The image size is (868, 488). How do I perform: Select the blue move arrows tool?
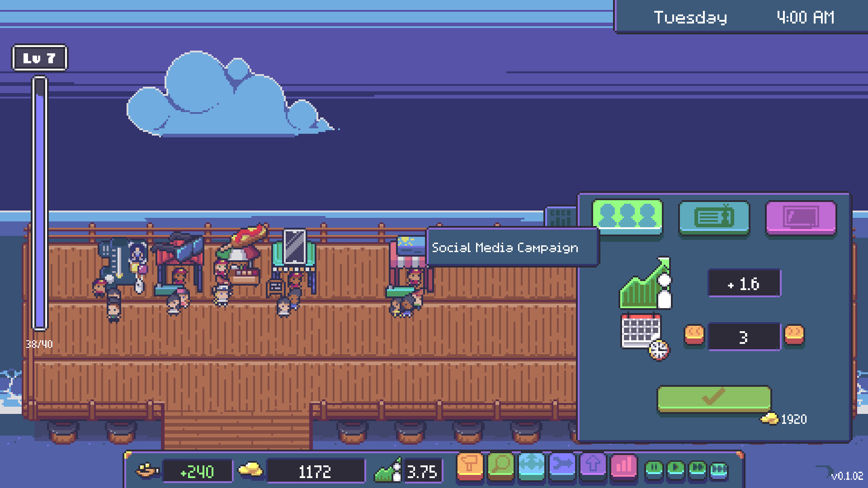[532, 467]
